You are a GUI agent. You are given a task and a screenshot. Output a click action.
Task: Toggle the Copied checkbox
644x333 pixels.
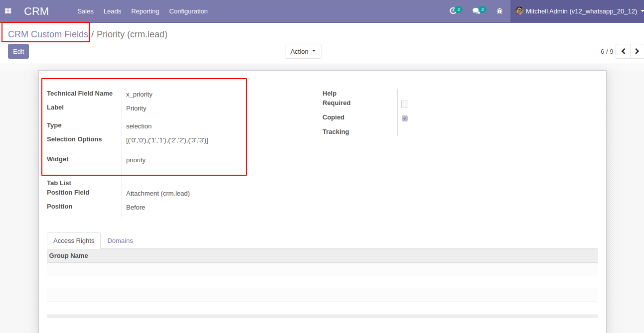click(405, 118)
